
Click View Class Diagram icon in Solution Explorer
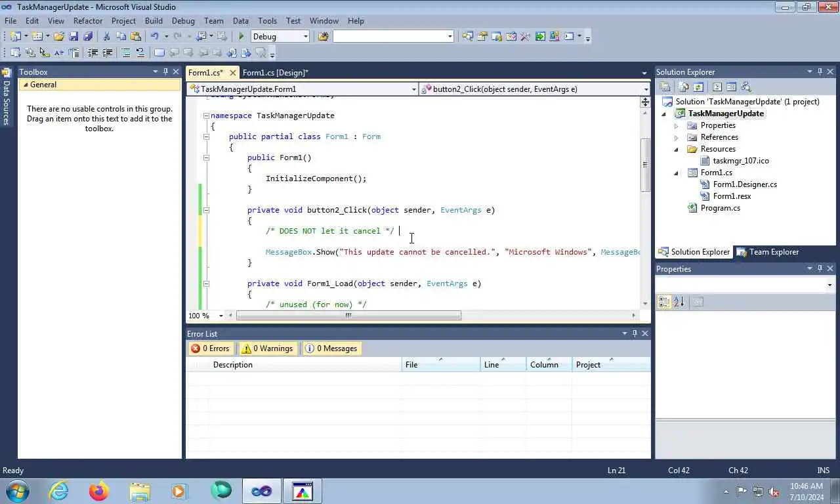(745, 87)
